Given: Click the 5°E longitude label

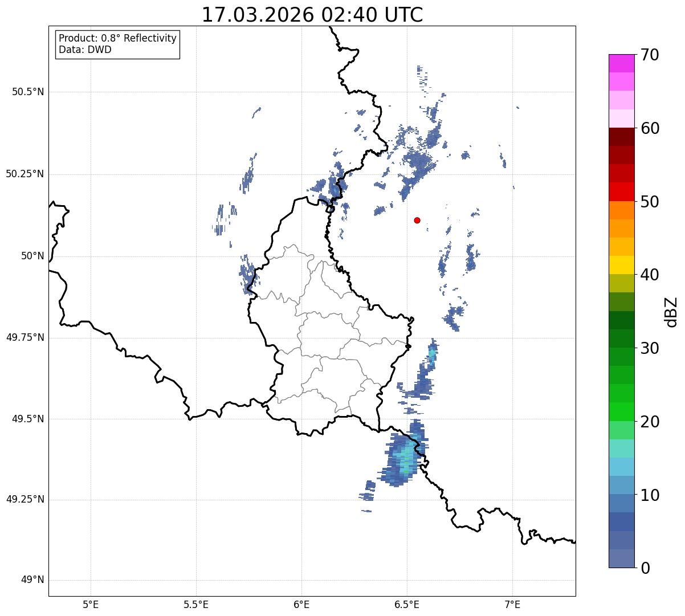Looking at the screenshot, I should tap(91, 604).
